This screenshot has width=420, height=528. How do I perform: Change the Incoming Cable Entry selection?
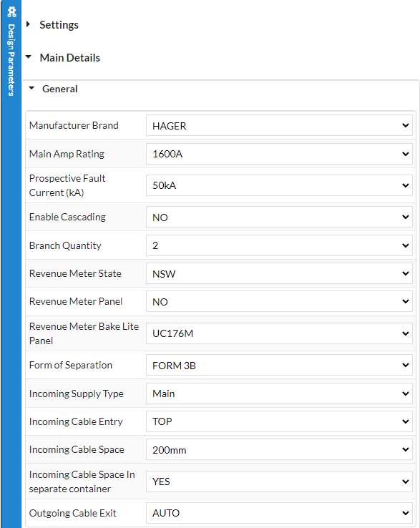click(x=279, y=421)
